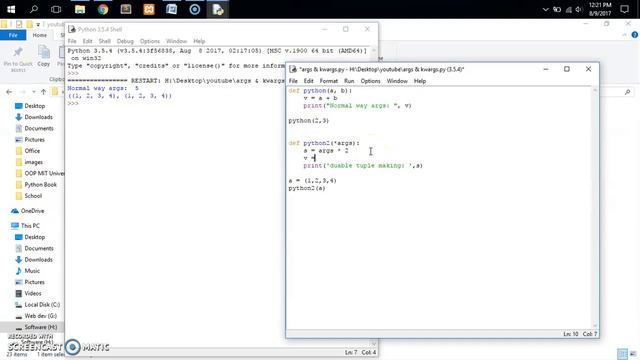The width and height of the screenshot is (640, 360).
Task: Launch Chrome from the taskbar
Action: click(x=103, y=9)
